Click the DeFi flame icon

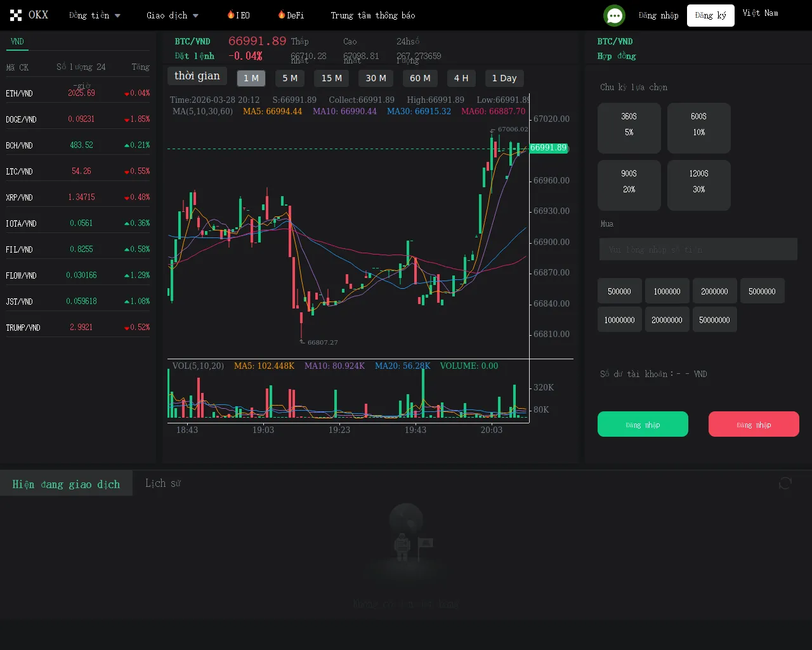pyautogui.click(x=282, y=15)
